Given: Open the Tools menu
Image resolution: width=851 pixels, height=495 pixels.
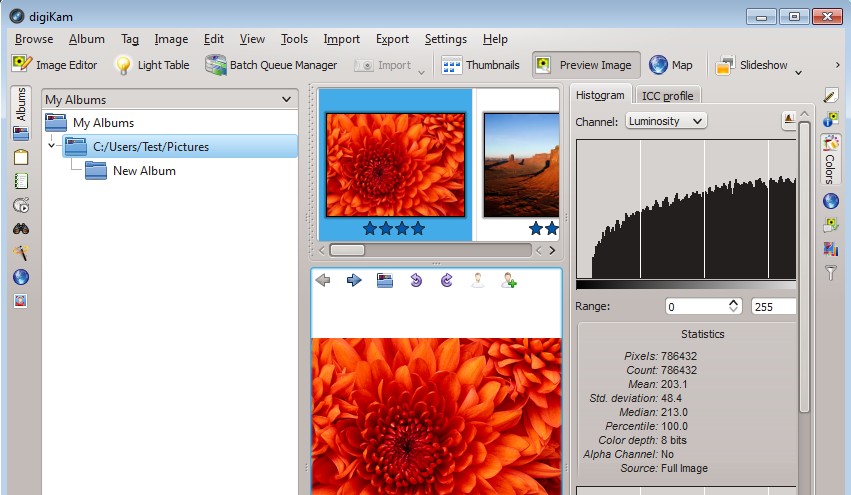Looking at the screenshot, I should point(294,39).
